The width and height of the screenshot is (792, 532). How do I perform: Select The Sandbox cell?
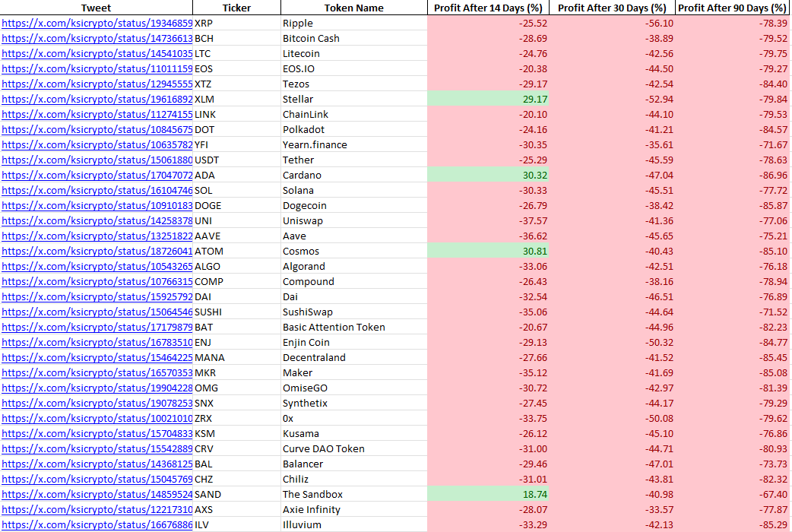(x=353, y=495)
